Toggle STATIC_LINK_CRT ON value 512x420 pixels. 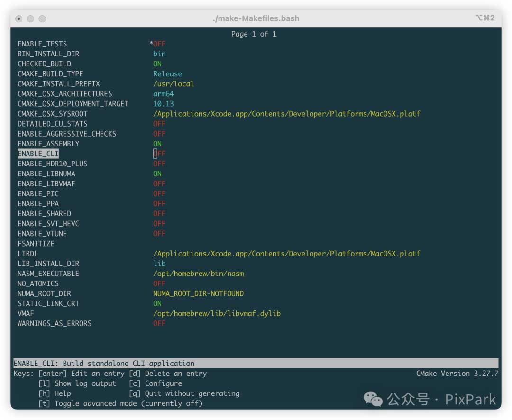(x=157, y=303)
